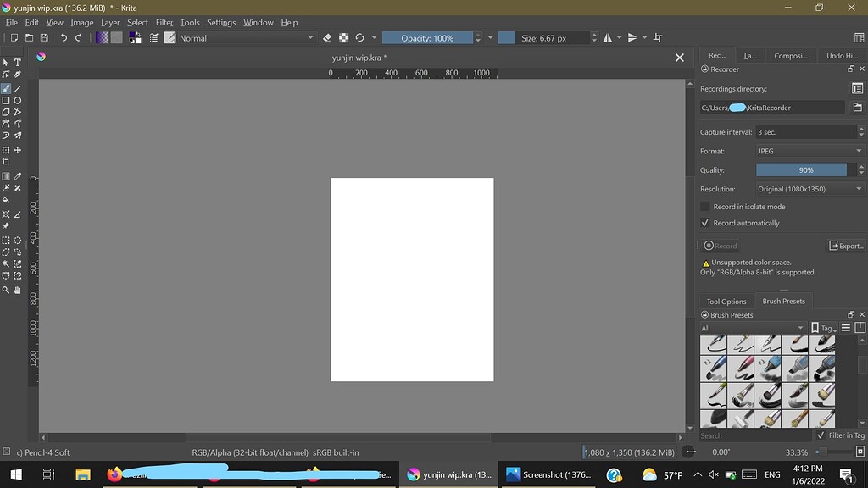Viewport: 868px width, 488px height.
Task: Uncheck Record automatically
Action: (x=705, y=223)
